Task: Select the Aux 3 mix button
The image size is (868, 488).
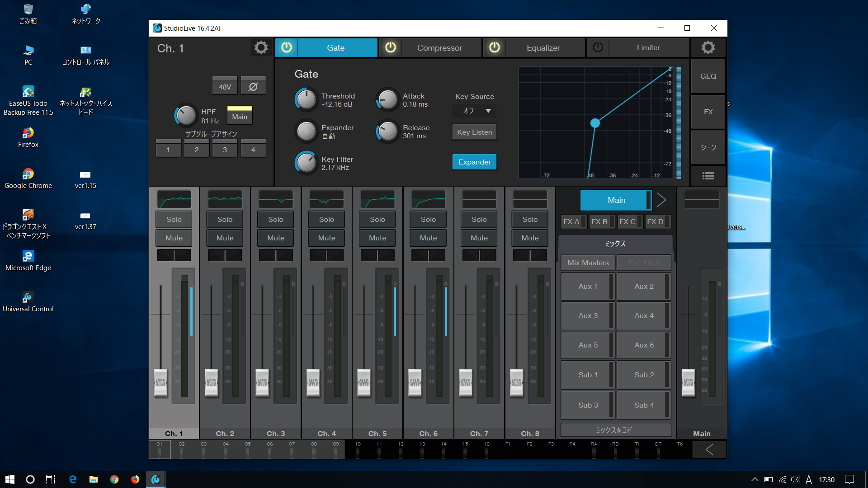Action: (x=588, y=315)
